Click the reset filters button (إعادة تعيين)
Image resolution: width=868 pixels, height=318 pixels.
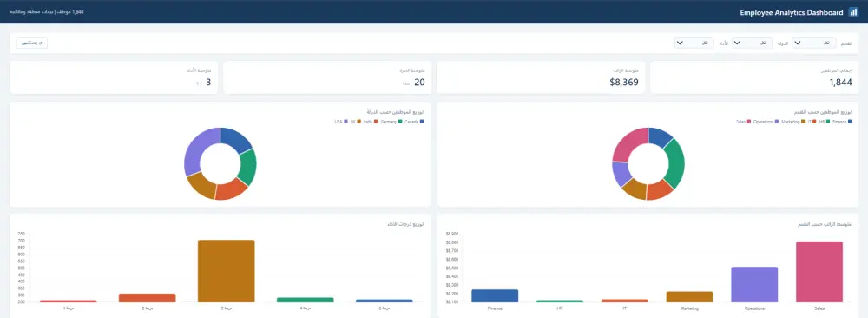[32, 43]
